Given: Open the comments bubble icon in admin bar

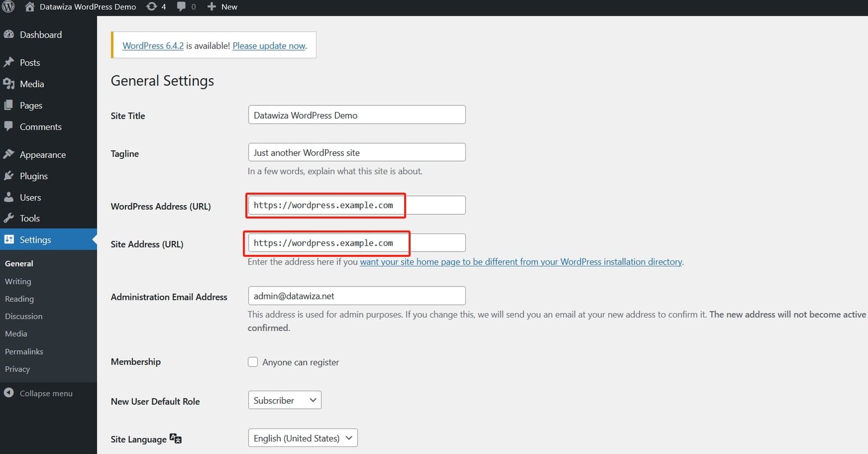Looking at the screenshot, I should click(181, 7).
